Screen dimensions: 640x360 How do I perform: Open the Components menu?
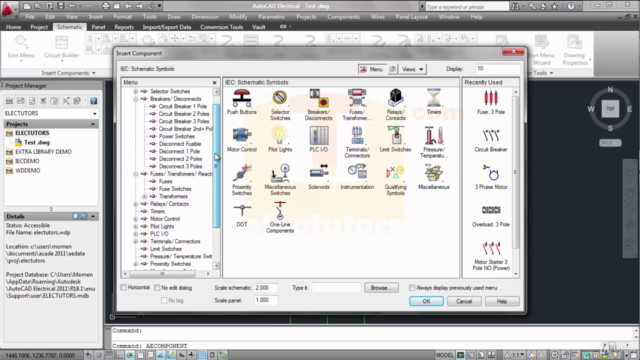pyautogui.click(x=344, y=17)
